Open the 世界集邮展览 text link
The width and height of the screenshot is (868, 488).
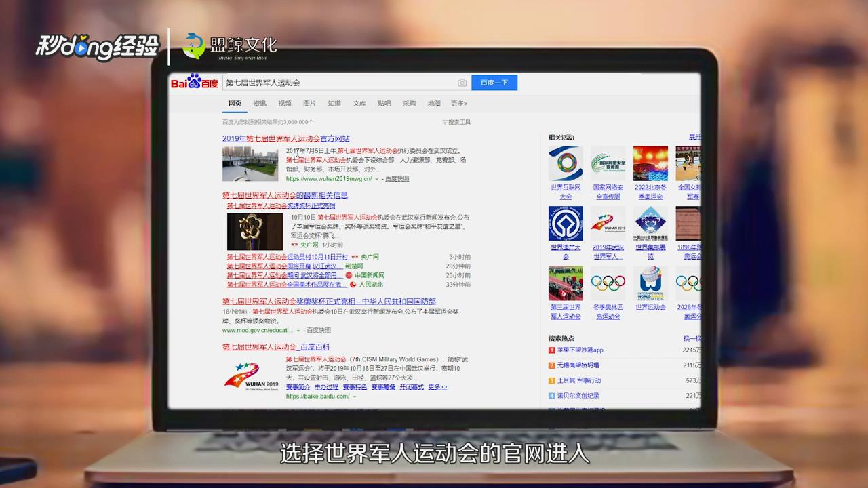(650, 251)
